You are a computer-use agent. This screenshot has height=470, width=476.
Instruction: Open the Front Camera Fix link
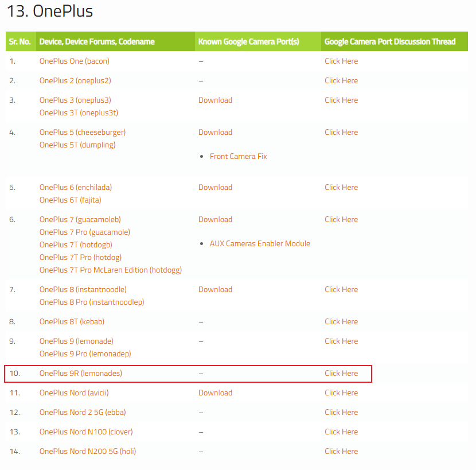[x=239, y=157]
